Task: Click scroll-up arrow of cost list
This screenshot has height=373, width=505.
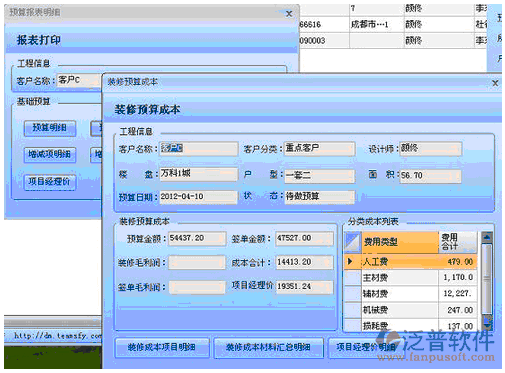Action: coord(487,237)
